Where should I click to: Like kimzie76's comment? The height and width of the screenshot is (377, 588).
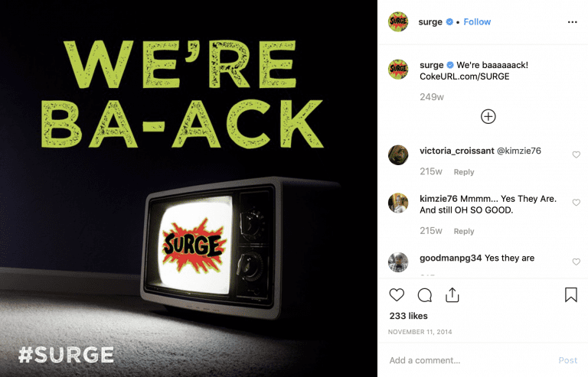tap(576, 203)
